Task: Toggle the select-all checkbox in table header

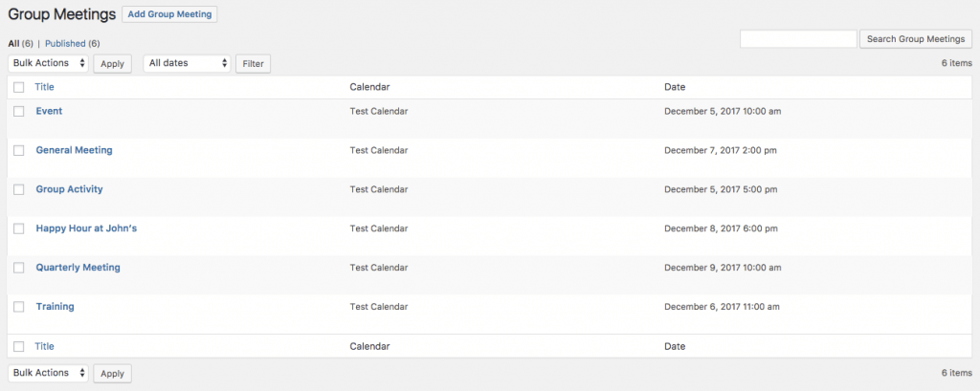Action: tap(19, 87)
